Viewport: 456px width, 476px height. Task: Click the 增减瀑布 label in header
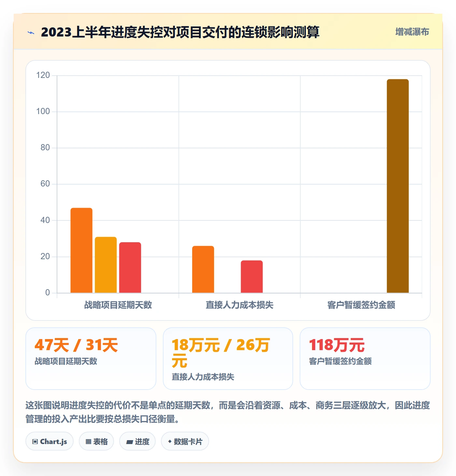(412, 32)
